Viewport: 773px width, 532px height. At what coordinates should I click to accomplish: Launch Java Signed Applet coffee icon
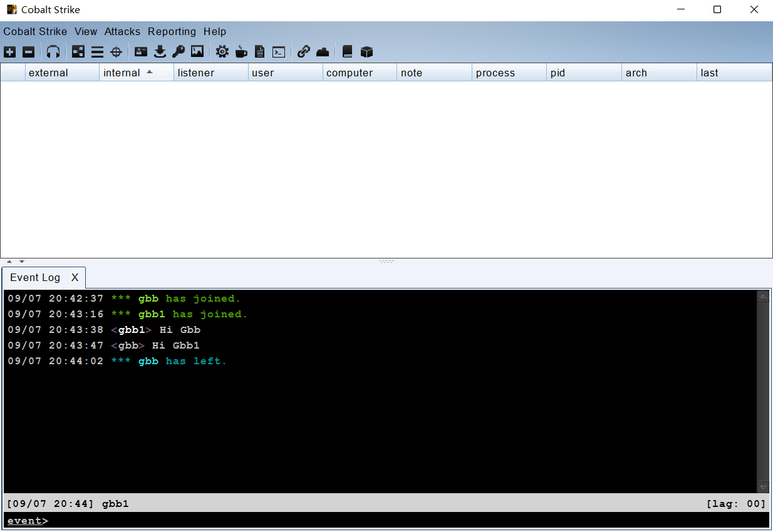tap(241, 52)
